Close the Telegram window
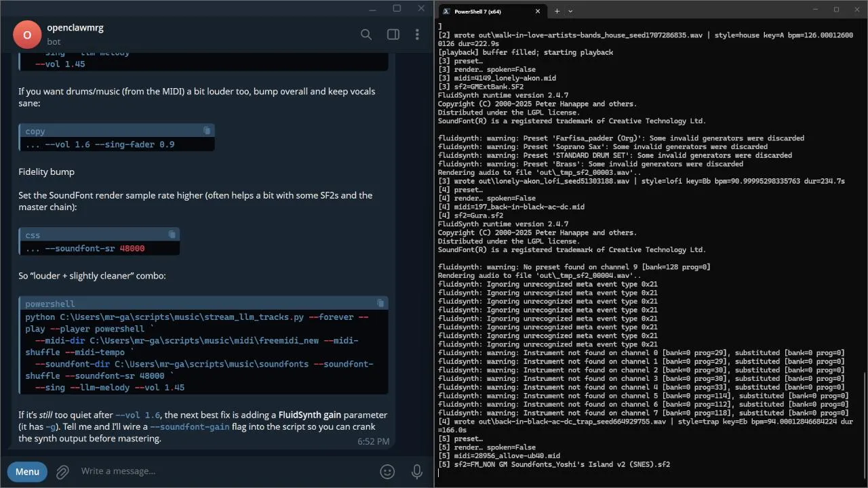868x488 pixels. point(422,8)
